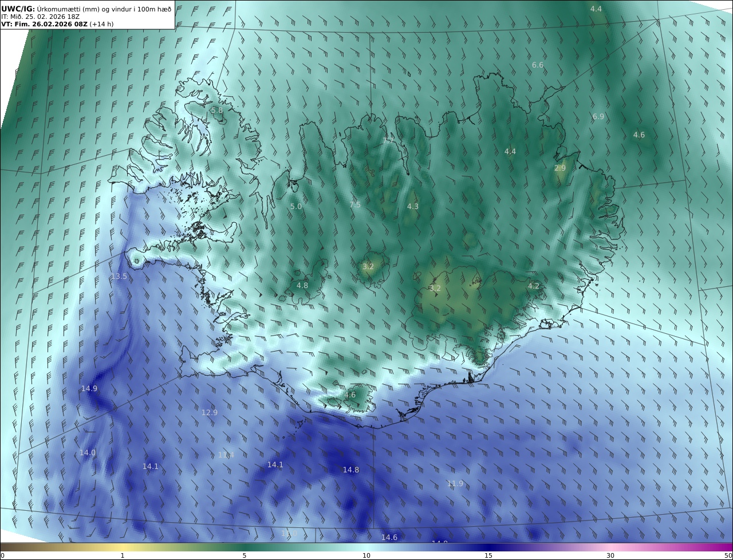733x560 pixels.
Task: Click the 11.9 value label offshore
Action: point(455,483)
